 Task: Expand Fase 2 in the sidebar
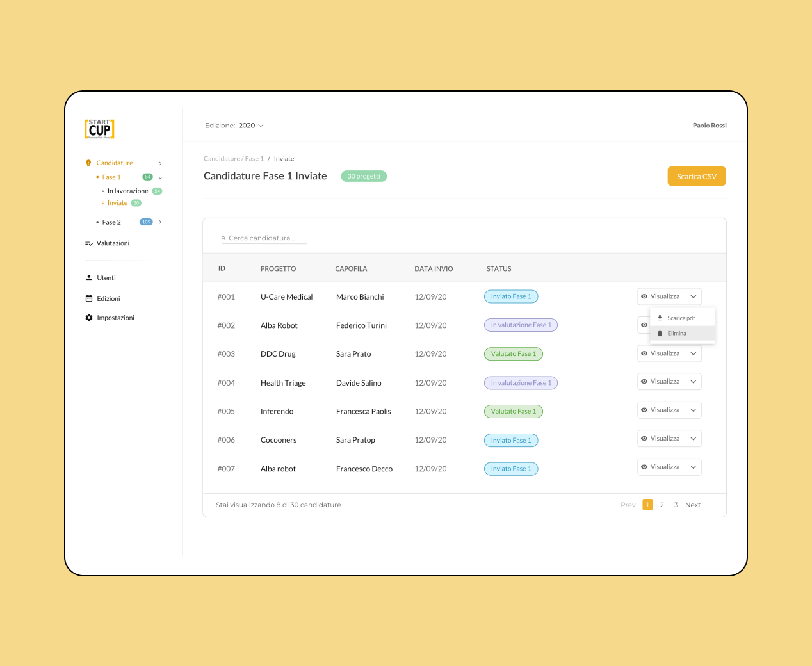click(160, 222)
